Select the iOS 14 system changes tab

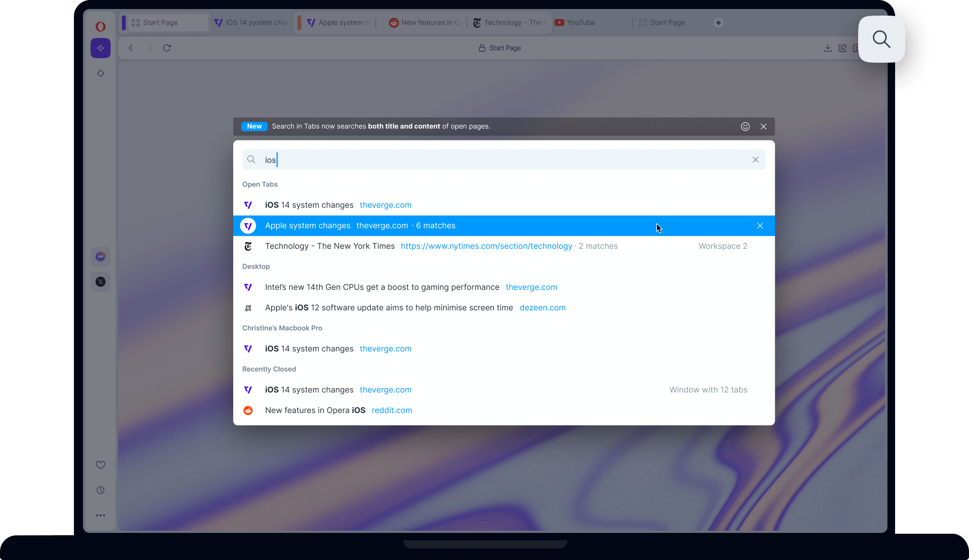pyautogui.click(x=309, y=205)
